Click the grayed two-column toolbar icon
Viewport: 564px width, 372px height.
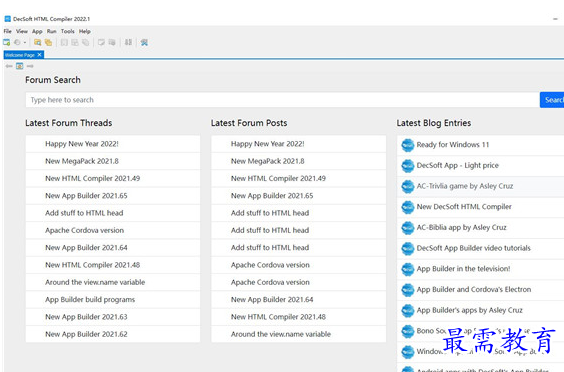click(128, 42)
